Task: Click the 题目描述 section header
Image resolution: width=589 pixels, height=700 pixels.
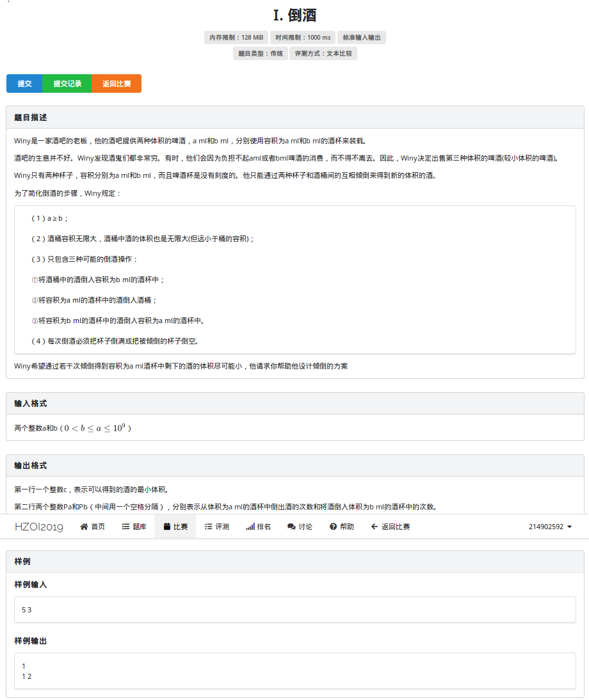Action: pos(294,117)
